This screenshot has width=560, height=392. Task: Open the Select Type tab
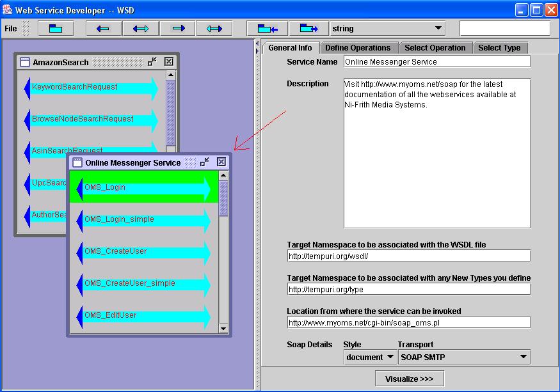(499, 48)
